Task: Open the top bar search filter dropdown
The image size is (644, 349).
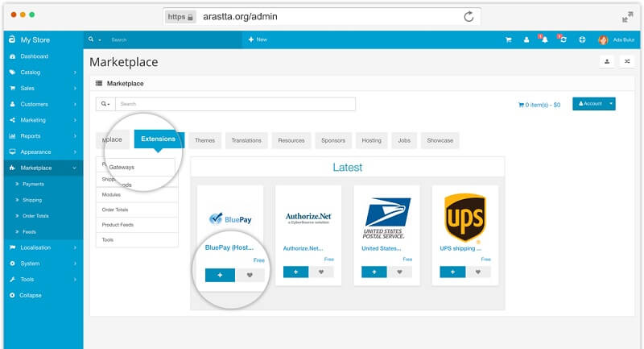Action: coord(94,39)
